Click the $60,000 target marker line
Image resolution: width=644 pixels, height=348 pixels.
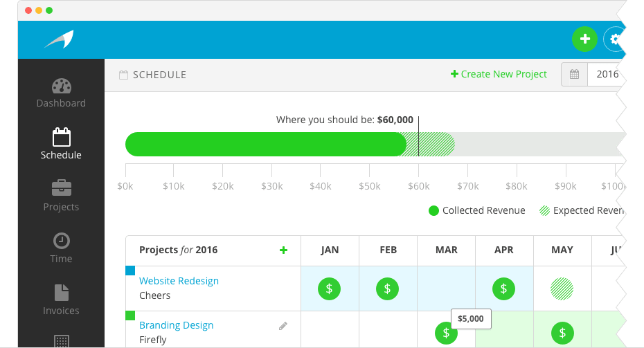[418, 136]
